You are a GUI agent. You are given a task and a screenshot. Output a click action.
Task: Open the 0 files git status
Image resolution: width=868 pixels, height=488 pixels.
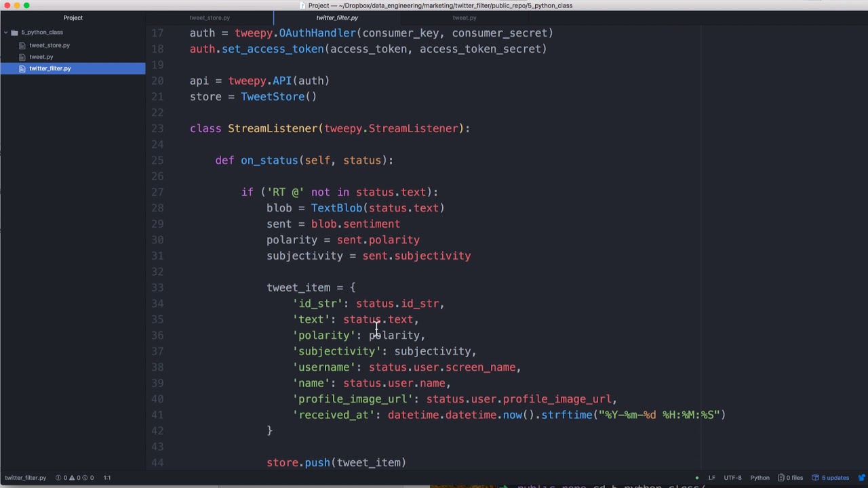click(x=790, y=478)
